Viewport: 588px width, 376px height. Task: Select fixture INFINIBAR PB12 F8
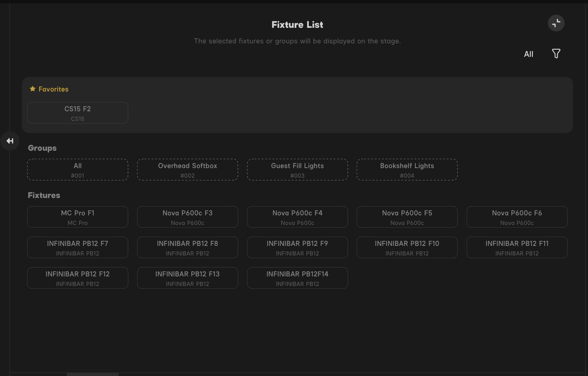(187, 247)
